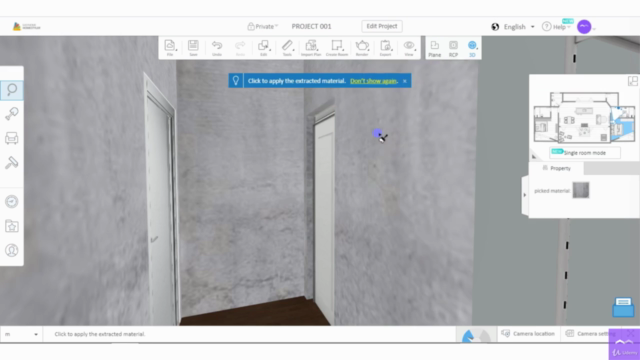
Task: Open the Private visibility dropdown
Action: 262,27
